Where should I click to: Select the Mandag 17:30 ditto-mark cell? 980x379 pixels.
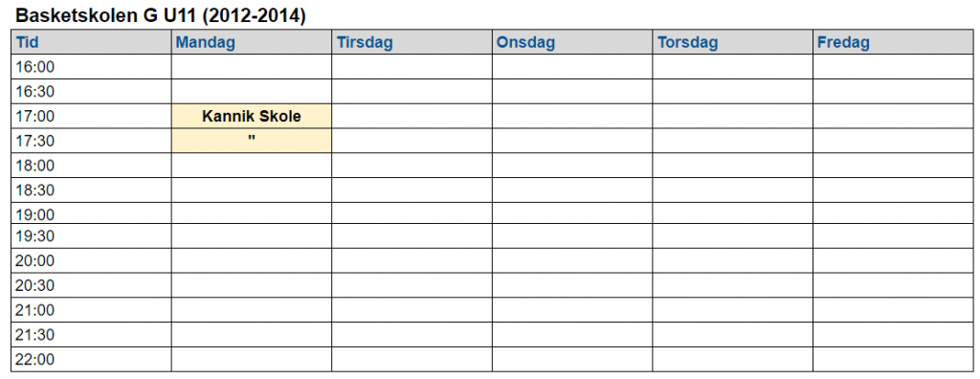click(x=252, y=141)
